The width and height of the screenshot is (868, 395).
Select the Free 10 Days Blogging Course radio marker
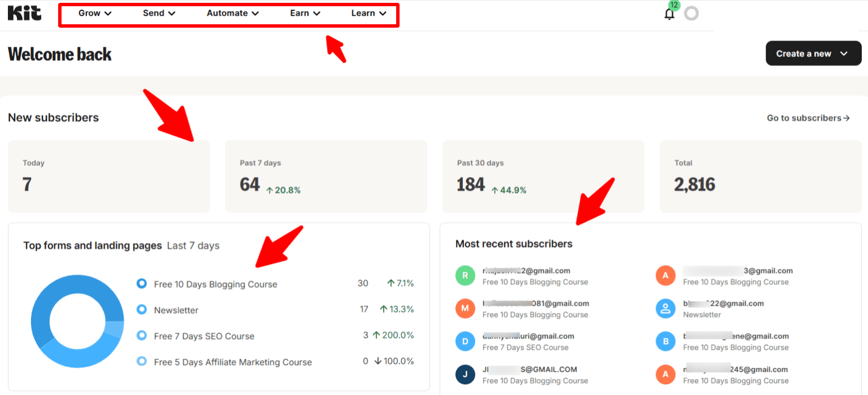(x=142, y=284)
